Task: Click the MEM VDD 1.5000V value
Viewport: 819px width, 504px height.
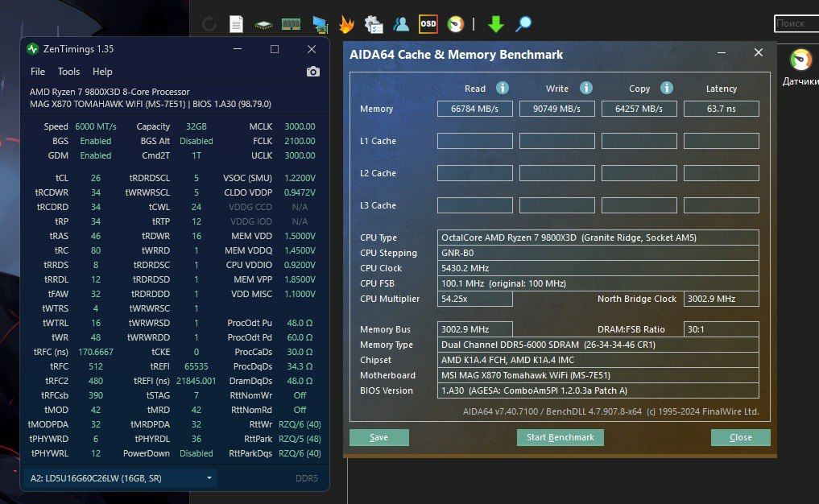Action: point(300,236)
